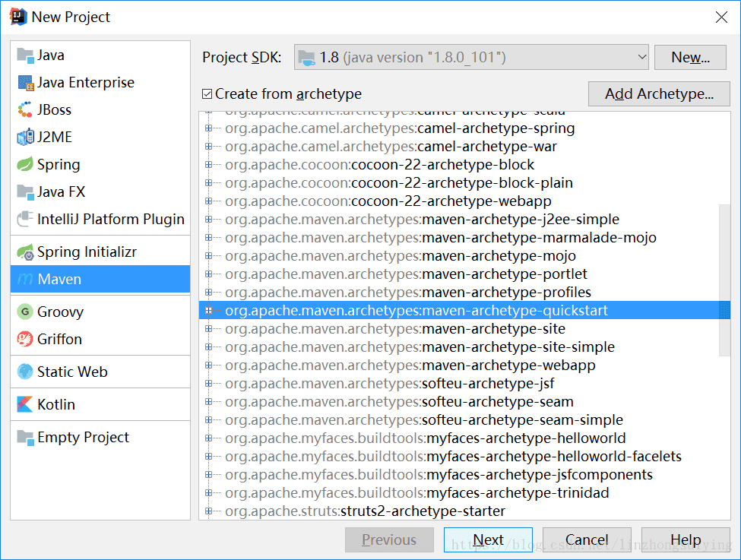Screen dimensions: 741x560
Task: Expand the cocoon-22-archetype-webapp node
Action: (x=208, y=201)
